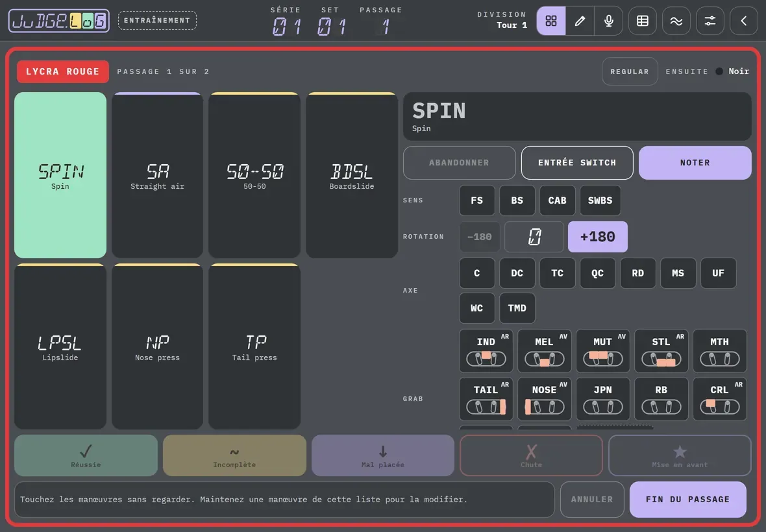This screenshot has width=766, height=532.
Task: Select the Straight air trick card
Action: [157, 175]
